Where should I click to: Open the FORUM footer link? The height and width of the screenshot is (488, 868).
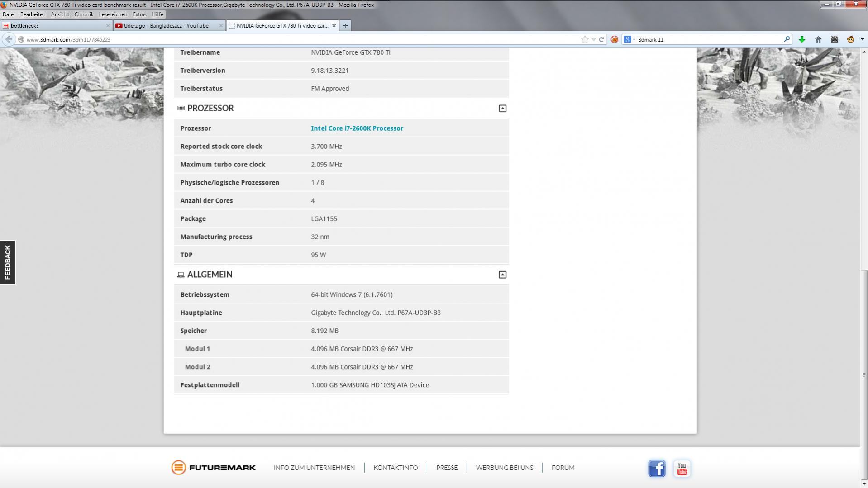[x=563, y=468]
